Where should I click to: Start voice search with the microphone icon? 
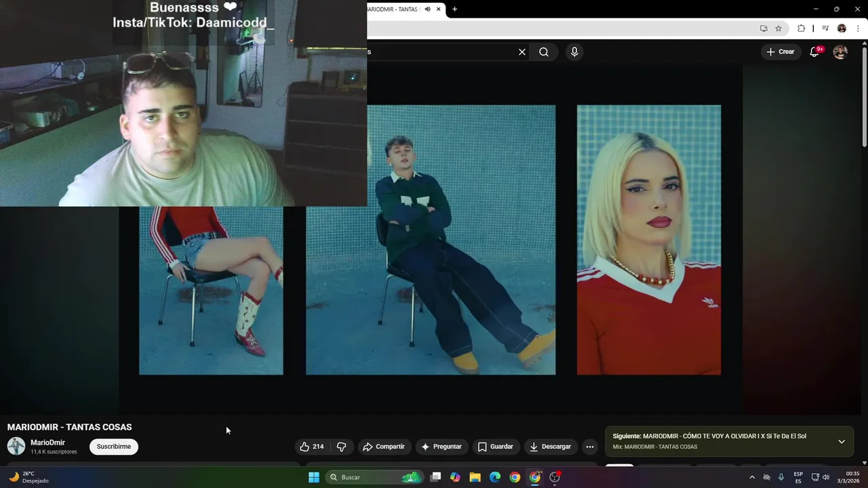574,52
